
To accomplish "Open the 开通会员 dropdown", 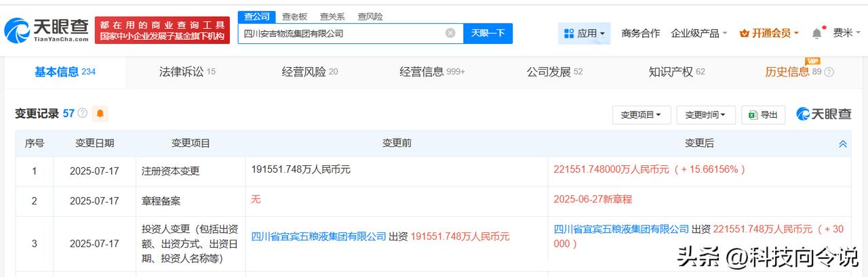I will click(x=769, y=33).
